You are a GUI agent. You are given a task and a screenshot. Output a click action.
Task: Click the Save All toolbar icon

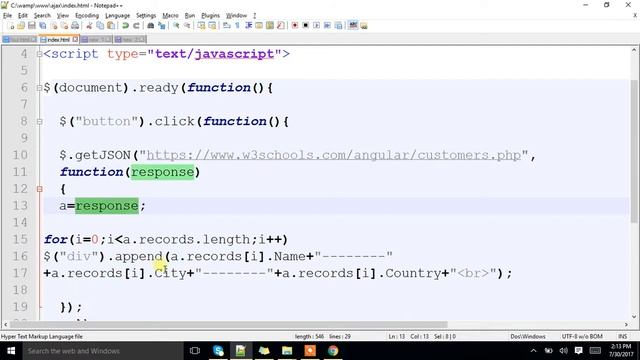(42, 26)
